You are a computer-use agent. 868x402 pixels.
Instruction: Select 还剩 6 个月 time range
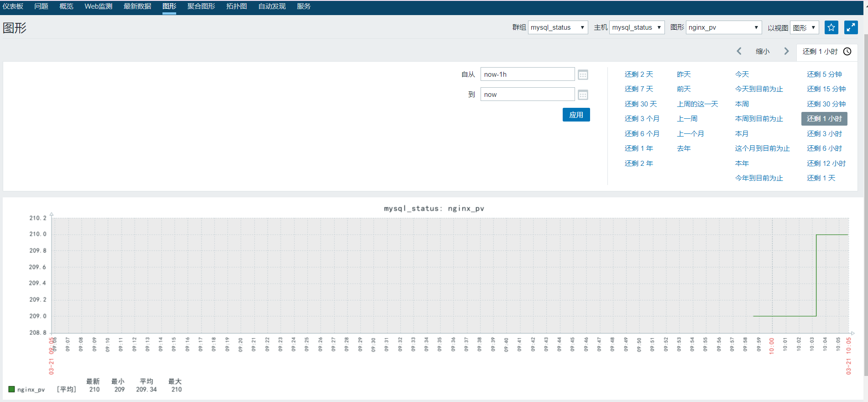(642, 134)
